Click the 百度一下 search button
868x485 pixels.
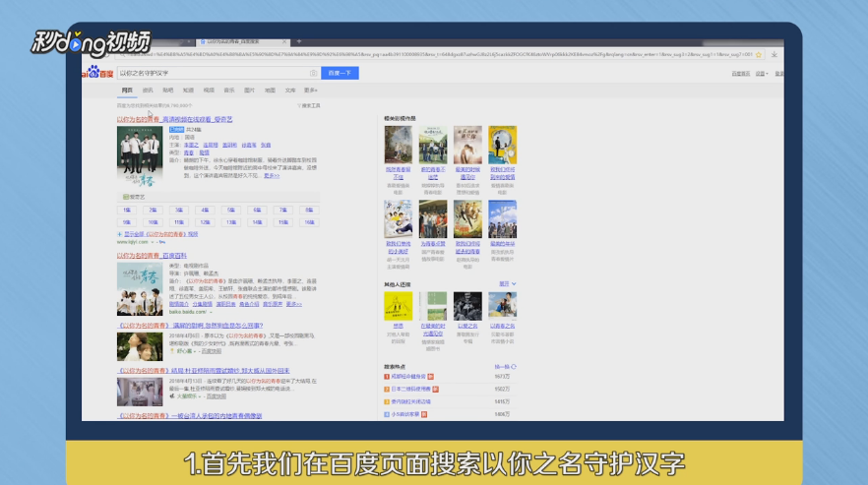[340, 73]
